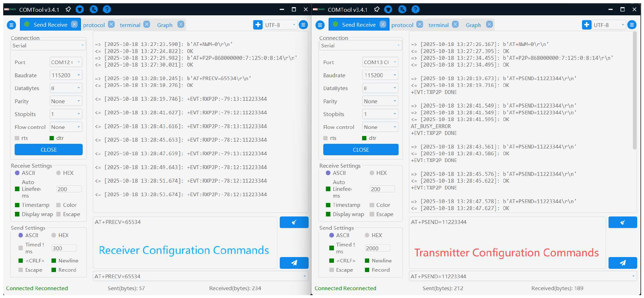Close the Graph tab in right window
The image size is (644, 298).
click(489, 24)
